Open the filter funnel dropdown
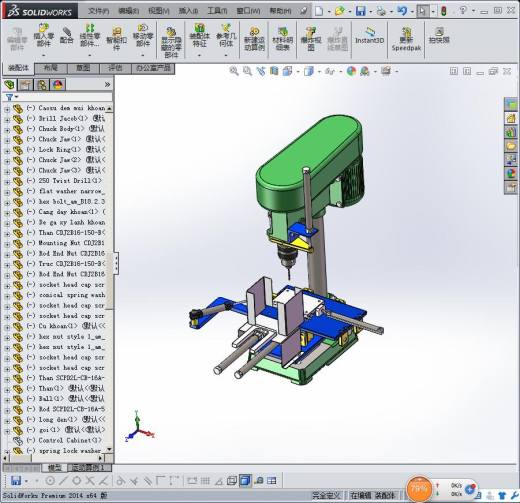 point(12,97)
